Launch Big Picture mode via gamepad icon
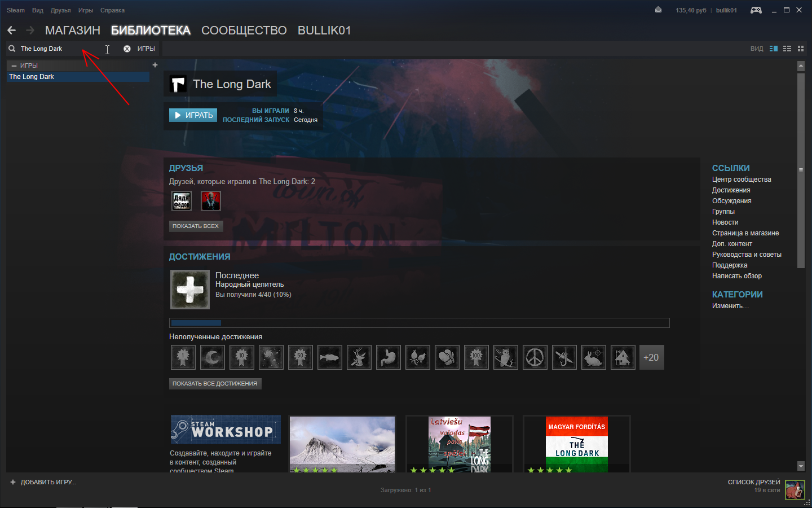 (x=756, y=10)
